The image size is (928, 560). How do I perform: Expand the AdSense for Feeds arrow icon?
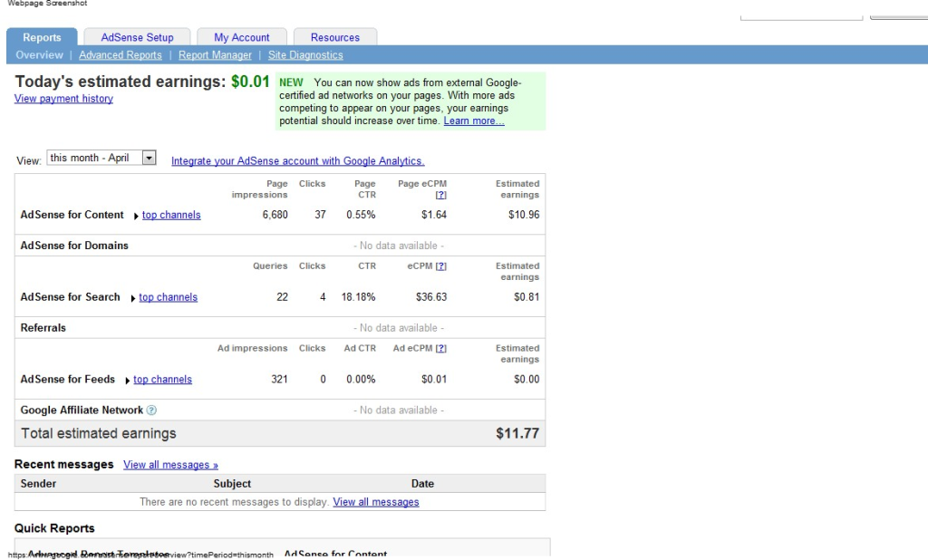point(128,381)
